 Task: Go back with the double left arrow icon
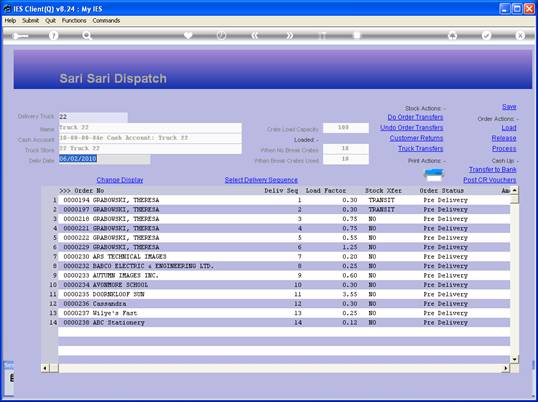[x=255, y=36]
